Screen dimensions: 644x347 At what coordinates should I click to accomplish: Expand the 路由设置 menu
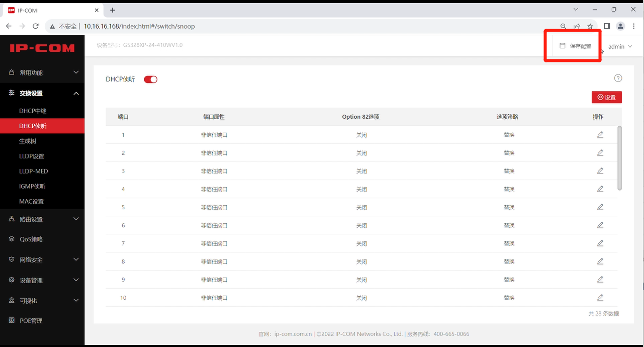(x=42, y=219)
